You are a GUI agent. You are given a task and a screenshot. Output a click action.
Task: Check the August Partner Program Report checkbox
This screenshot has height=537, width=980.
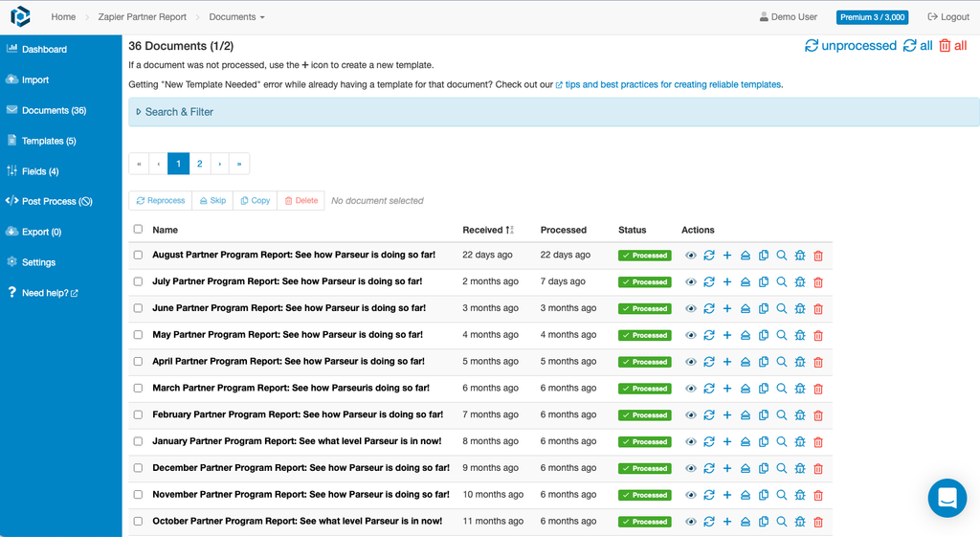click(138, 255)
